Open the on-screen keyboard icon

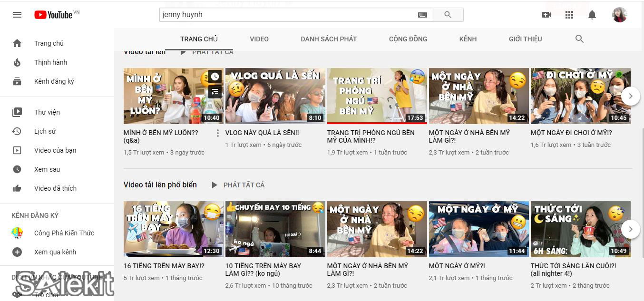(x=422, y=15)
